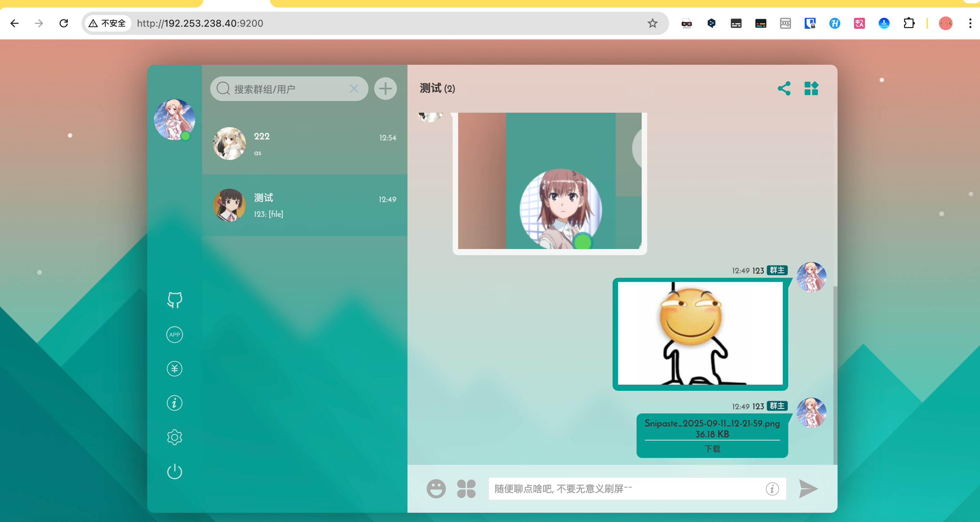Screen dimensions: 980x522
Task: Open the emoji picker smiley
Action: [436, 488]
